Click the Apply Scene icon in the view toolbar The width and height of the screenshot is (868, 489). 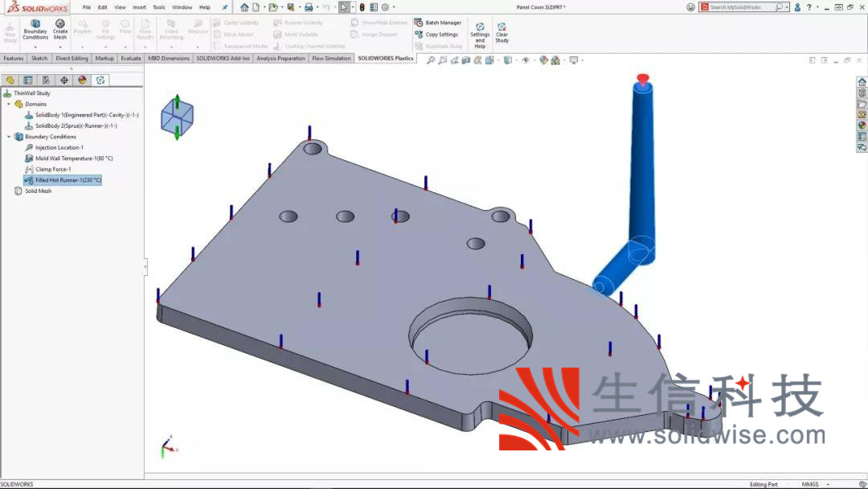click(555, 60)
